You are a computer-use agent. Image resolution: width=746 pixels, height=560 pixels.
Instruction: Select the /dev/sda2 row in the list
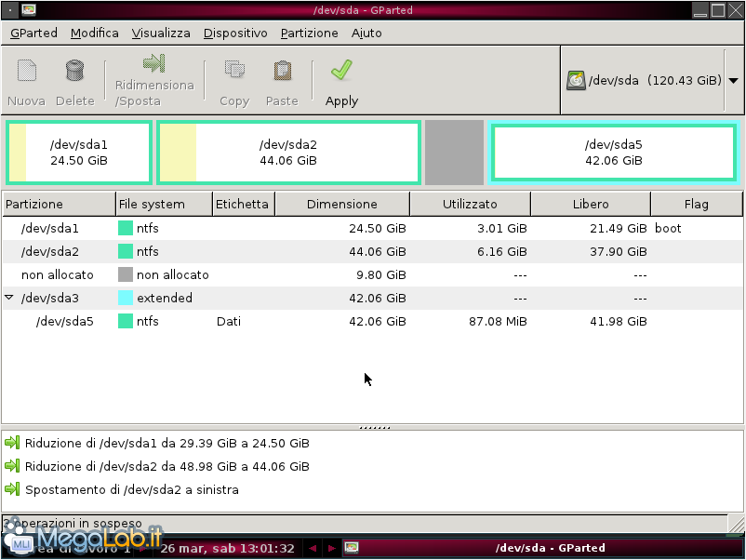click(372, 252)
